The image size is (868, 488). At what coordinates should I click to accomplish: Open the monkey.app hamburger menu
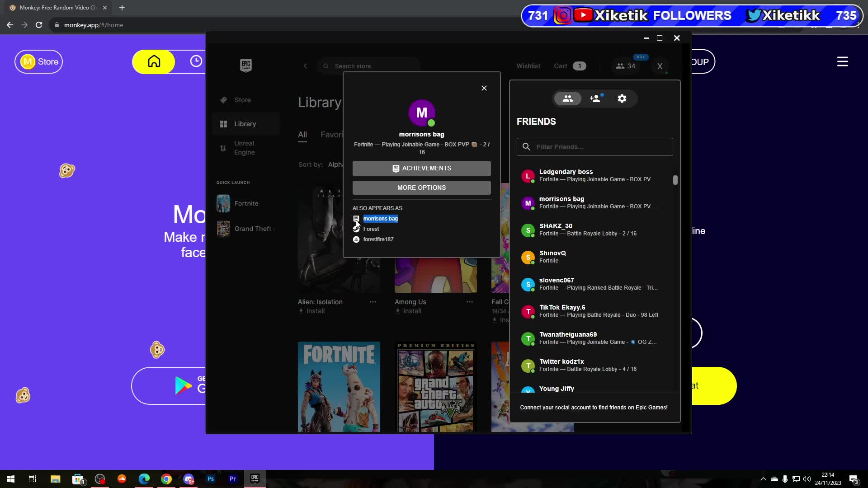(x=842, y=61)
